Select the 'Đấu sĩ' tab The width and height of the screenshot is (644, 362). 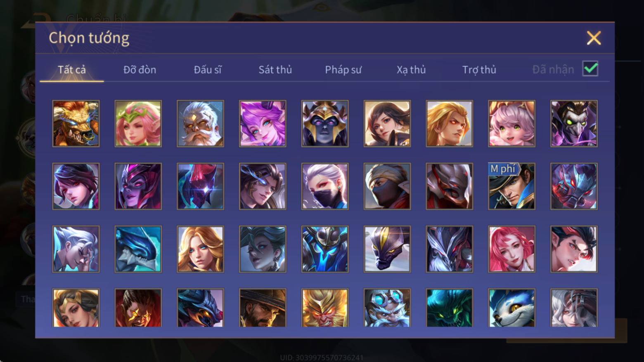click(208, 70)
